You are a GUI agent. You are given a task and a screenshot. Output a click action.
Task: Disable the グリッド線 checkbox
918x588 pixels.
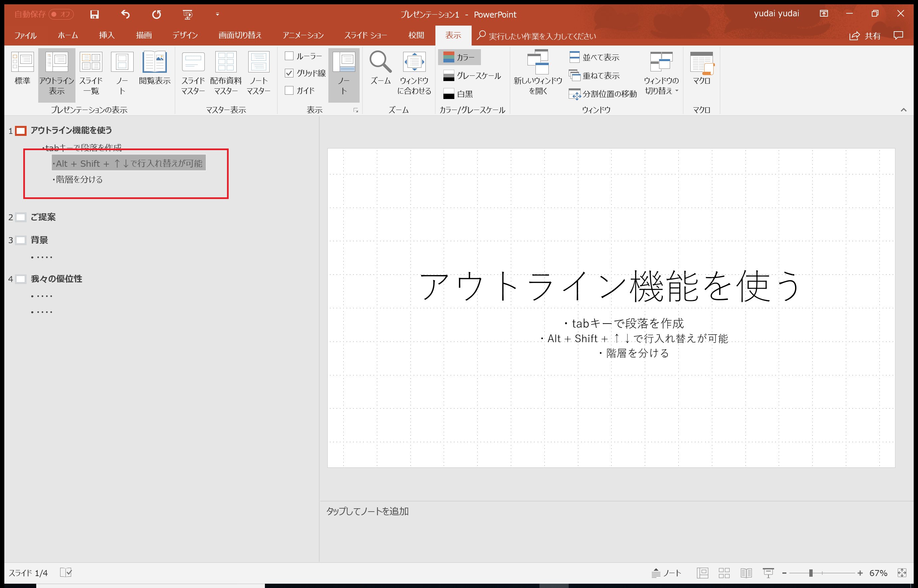pos(289,73)
